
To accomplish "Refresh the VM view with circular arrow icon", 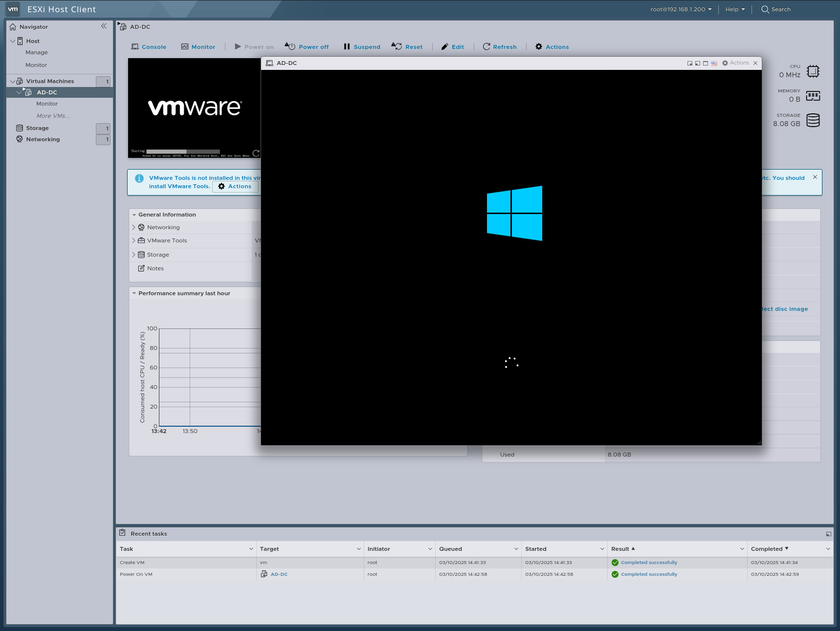I will (x=500, y=46).
